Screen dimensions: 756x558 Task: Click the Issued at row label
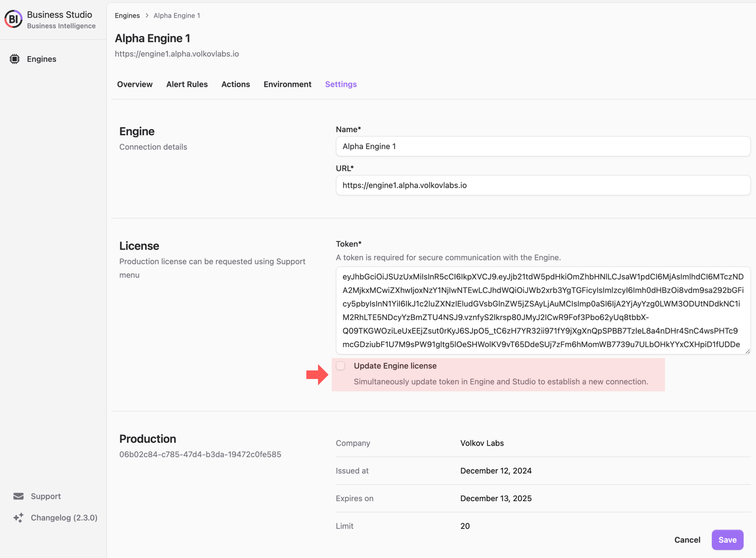click(352, 470)
